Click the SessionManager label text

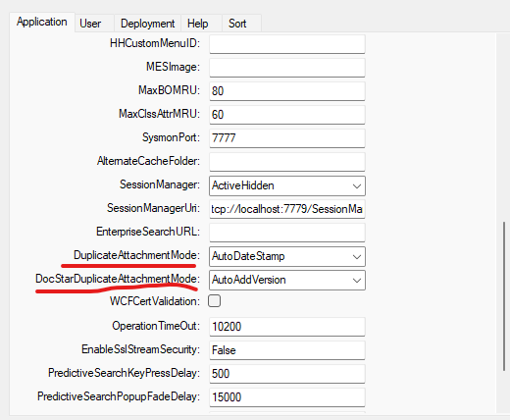160,184
